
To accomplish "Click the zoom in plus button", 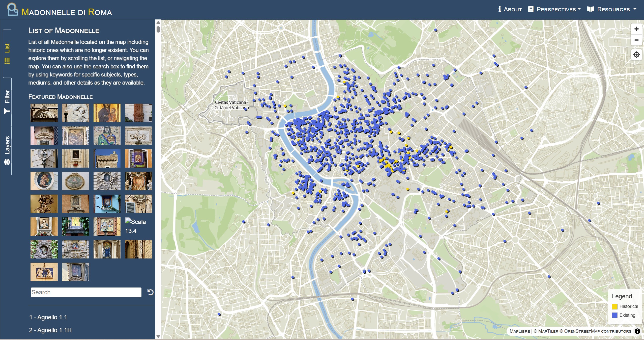I will pos(636,29).
